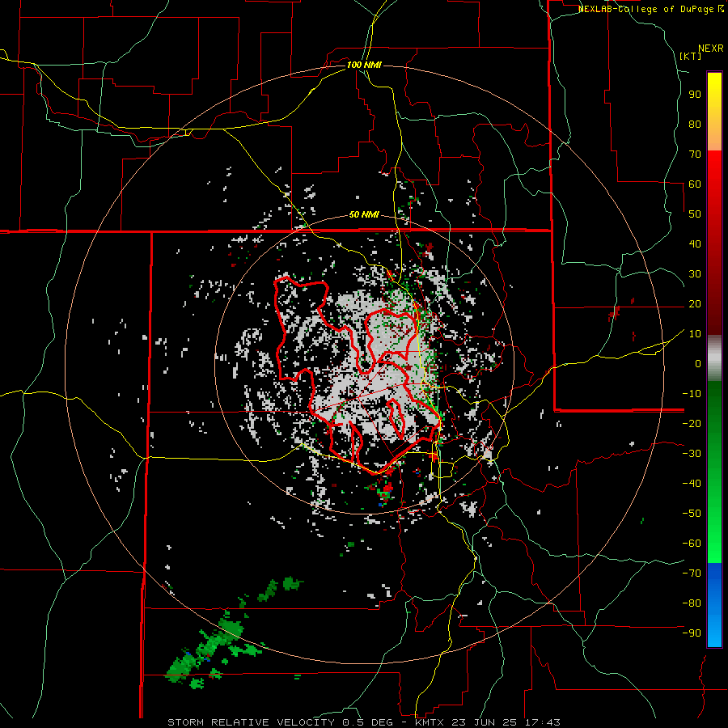Click the positive 20 value on the velocity scale
This screenshot has width=728, height=728.
[x=695, y=304]
